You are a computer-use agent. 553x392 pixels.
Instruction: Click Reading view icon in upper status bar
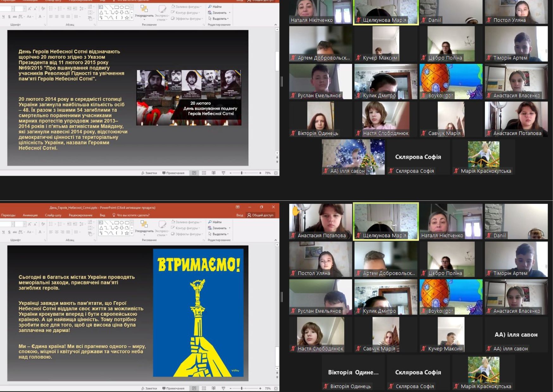214,173
